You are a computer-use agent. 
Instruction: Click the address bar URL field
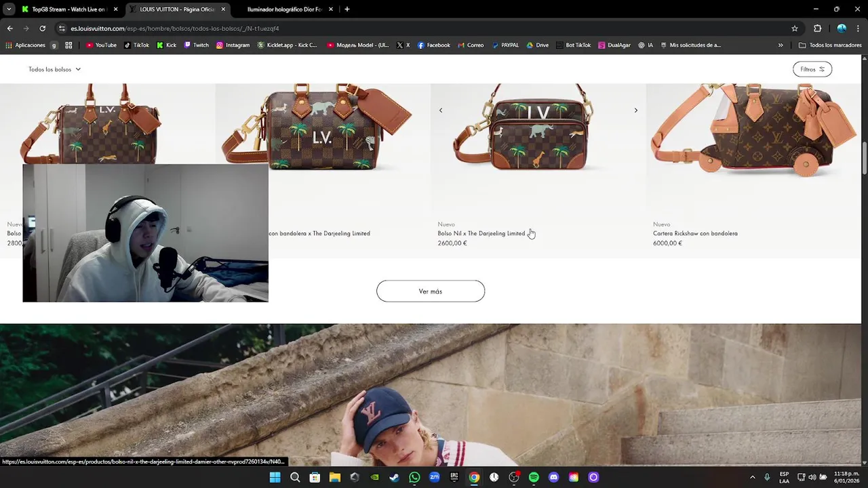coord(420,28)
